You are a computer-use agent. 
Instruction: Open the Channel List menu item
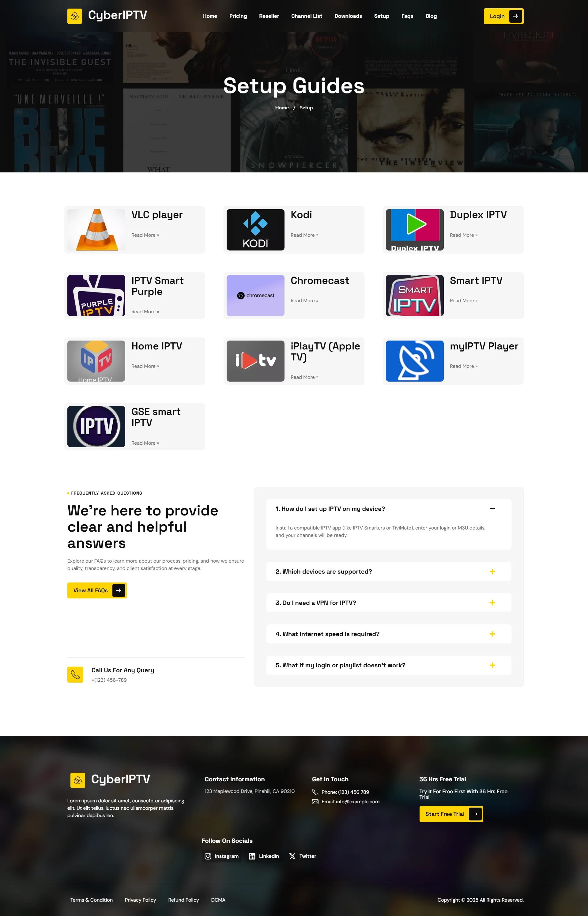tap(307, 16)
